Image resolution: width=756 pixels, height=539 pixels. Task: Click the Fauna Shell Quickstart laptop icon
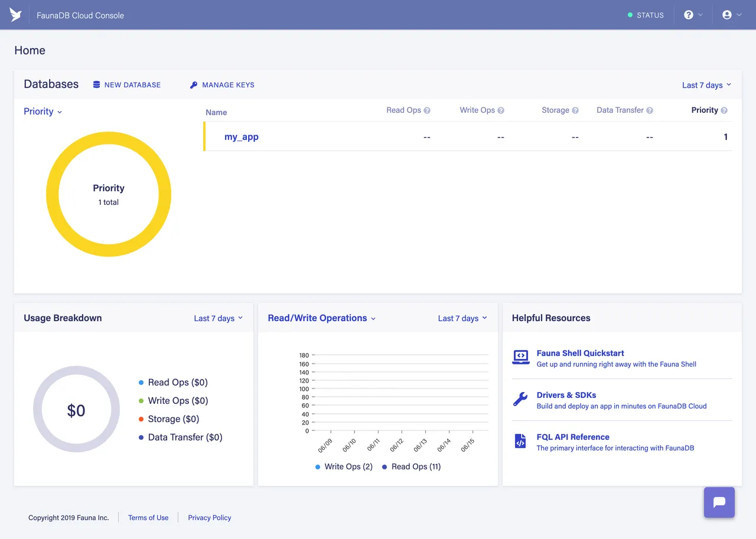pos(520,357)
